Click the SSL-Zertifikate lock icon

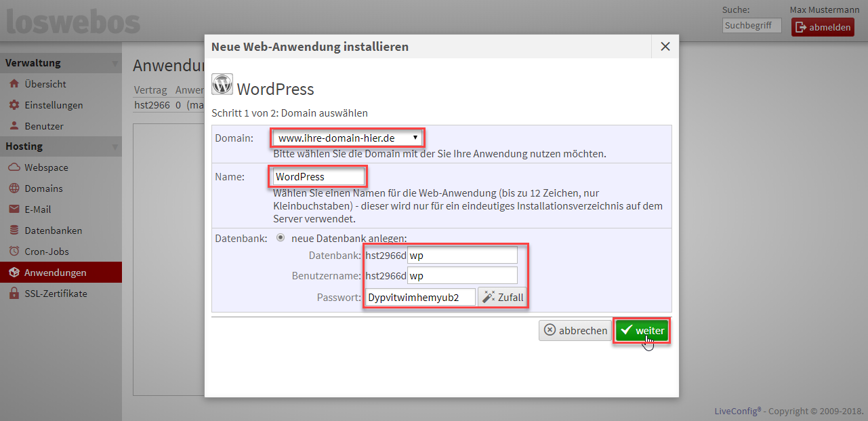coord(14,294)
